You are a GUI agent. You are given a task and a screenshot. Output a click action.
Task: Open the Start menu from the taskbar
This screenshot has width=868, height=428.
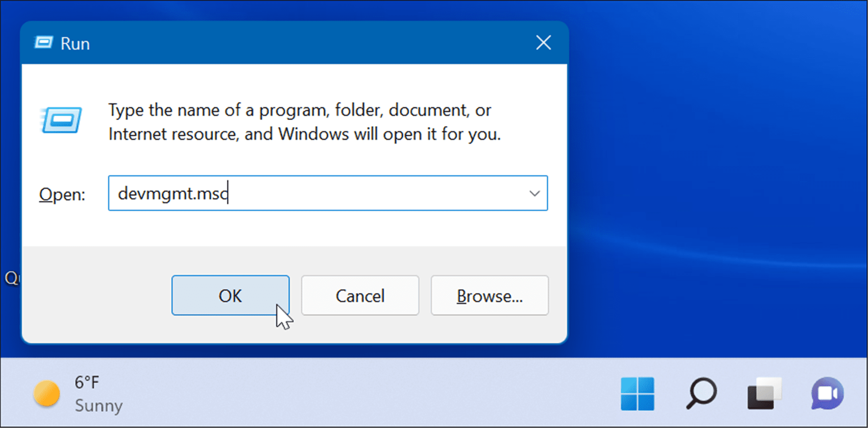tap(637, 395)
